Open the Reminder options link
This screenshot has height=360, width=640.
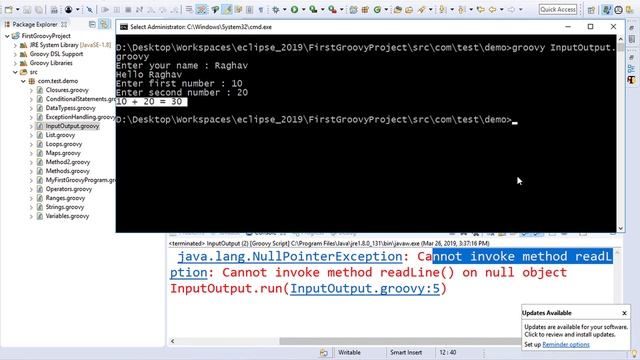click(566, 344)
